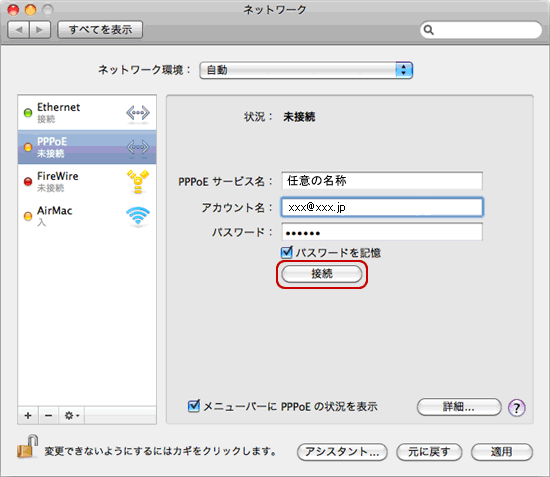
Task: Toggle the パスワードを記憶 checkbox
Action: 287,252
